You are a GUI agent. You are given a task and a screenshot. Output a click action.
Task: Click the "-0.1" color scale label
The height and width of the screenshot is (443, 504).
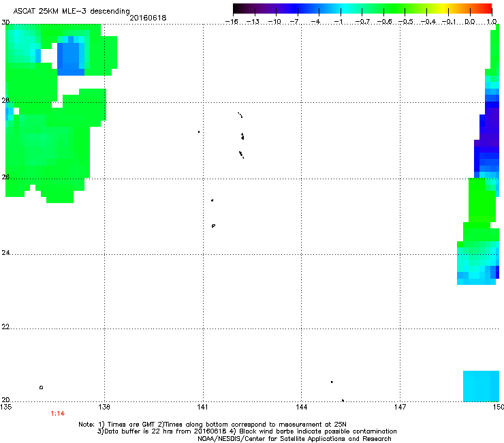tap(449, 22)
